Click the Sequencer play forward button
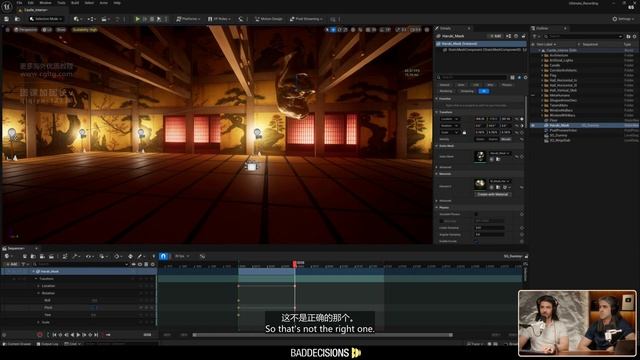Screen dimensions: 640x360 click(78, 335)
